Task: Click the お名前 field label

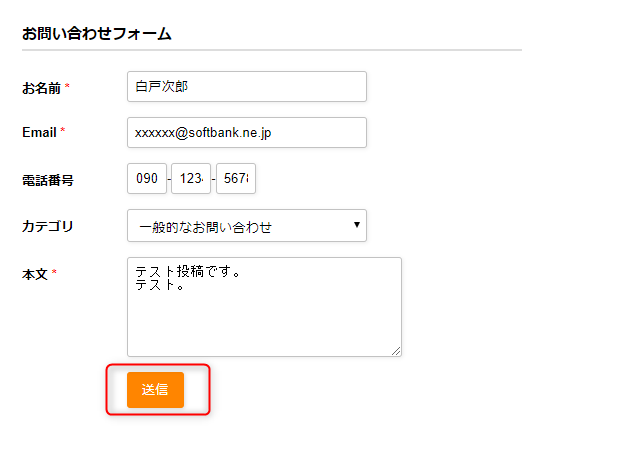Action: pos(41,87)
